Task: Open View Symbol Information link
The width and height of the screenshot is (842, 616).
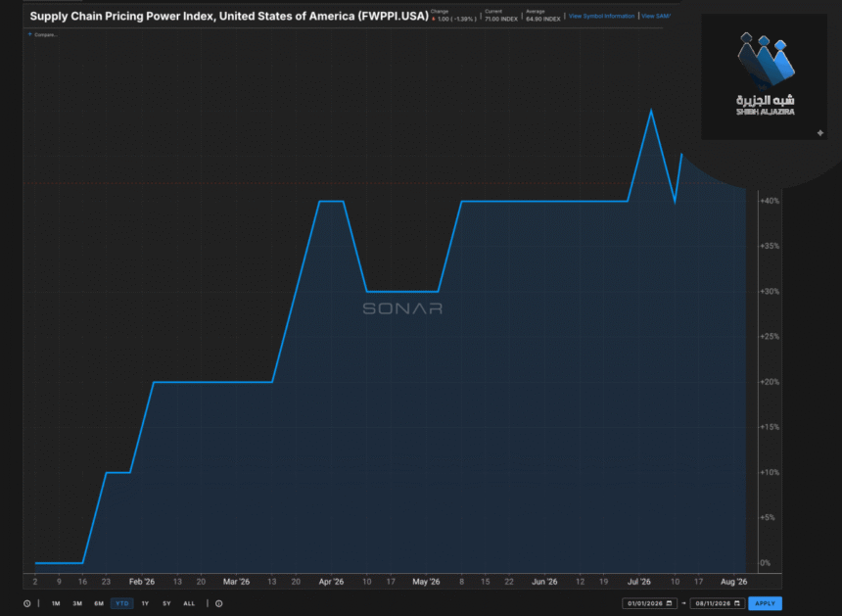Action: point(601,16)
